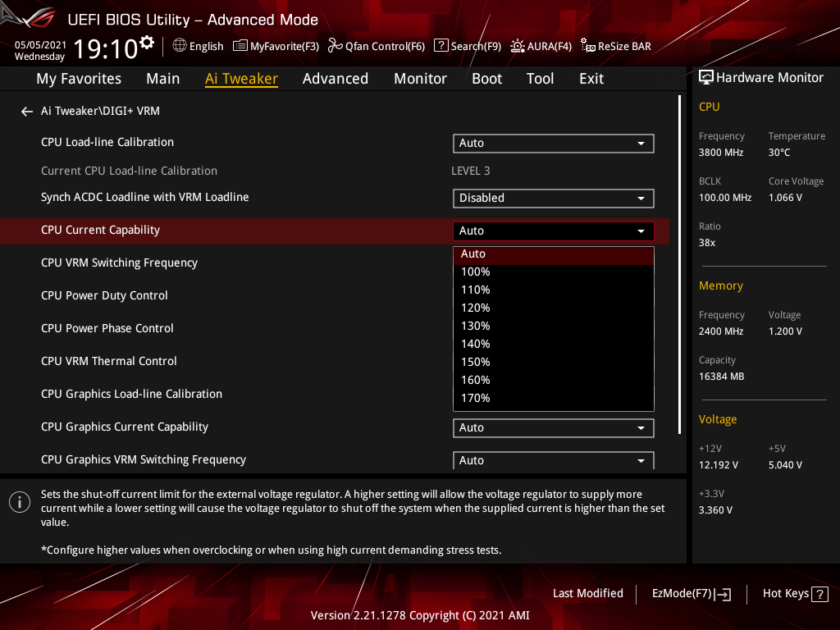Open the Tool tab
This screenshot has width=840, height=630.
tap(540, 79)
